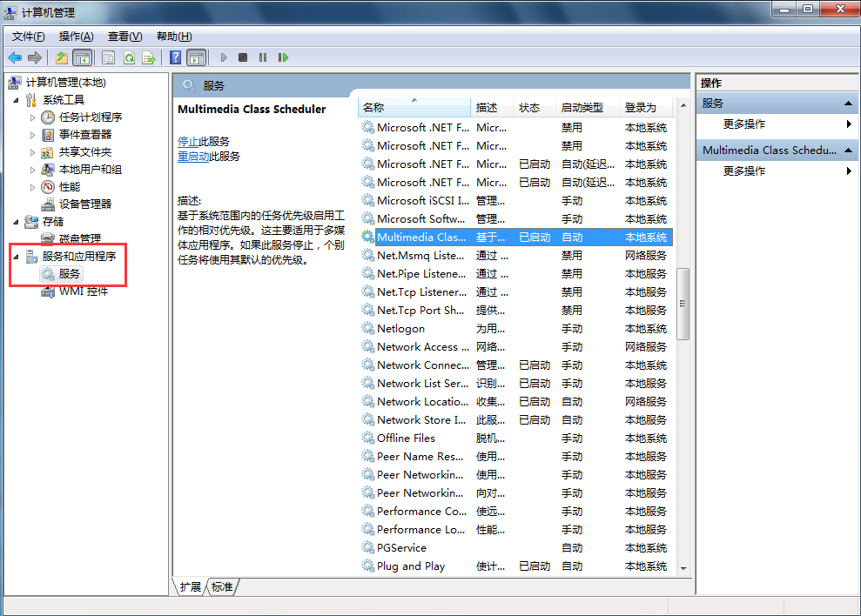Click the Start service toolbar icon
This screenshot has width=861, height=616.
225,57
